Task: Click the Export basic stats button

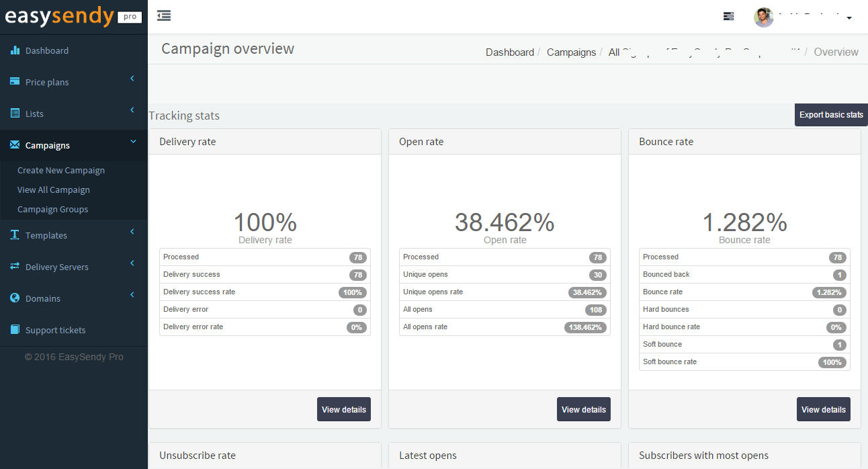Action: point(831,115)
